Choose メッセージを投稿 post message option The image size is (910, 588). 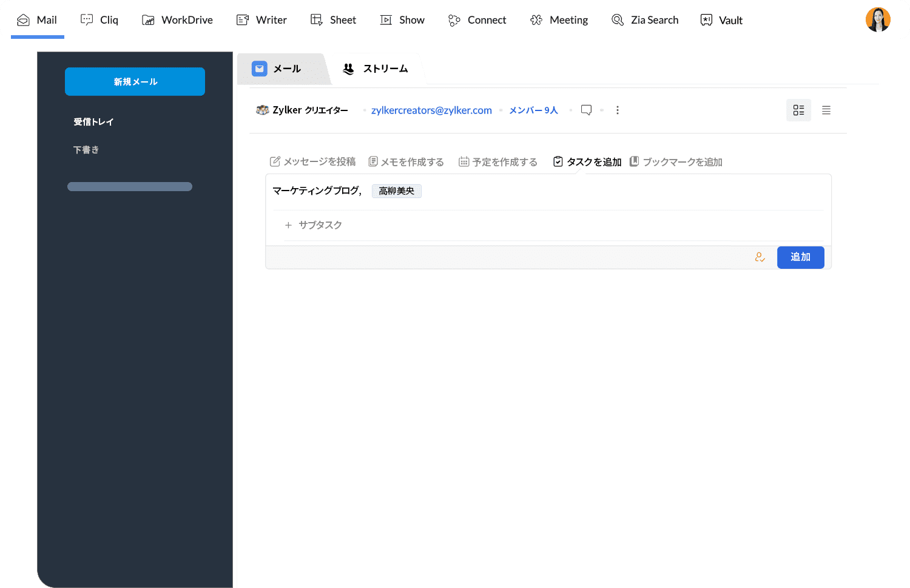313,161
